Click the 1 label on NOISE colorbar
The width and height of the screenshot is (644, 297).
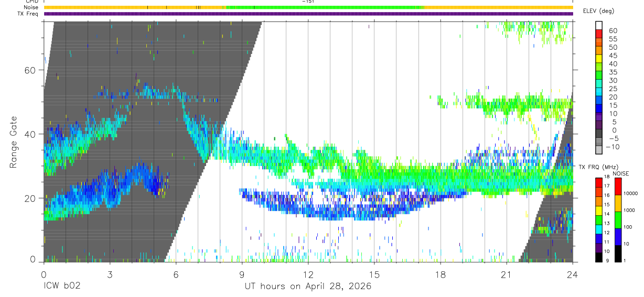pyautogui.click(x=625, y=260)
